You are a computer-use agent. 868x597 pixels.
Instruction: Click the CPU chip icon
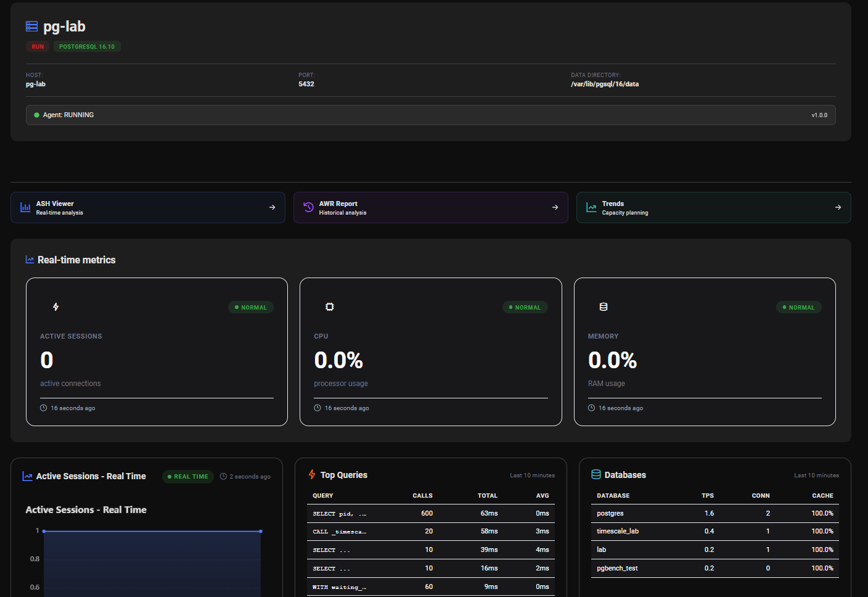click(x=330, y=307)
